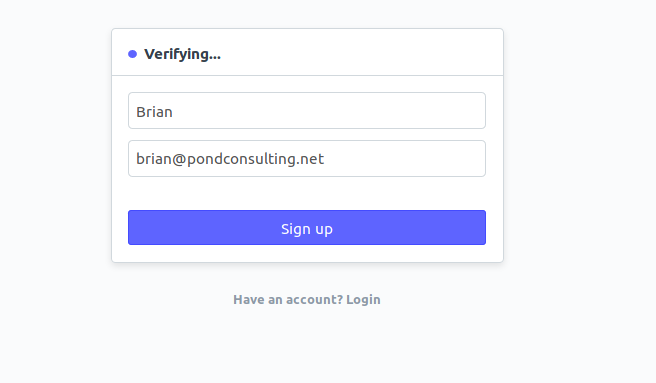
Task: Click the gap above Sign up button
Action: [307, 193]
